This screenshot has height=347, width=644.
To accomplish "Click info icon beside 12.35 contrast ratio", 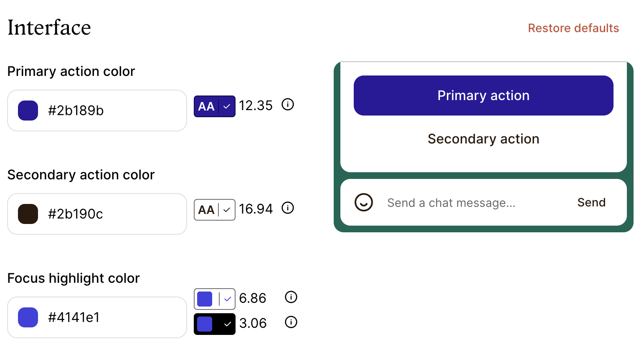I will tap(288, 104).
